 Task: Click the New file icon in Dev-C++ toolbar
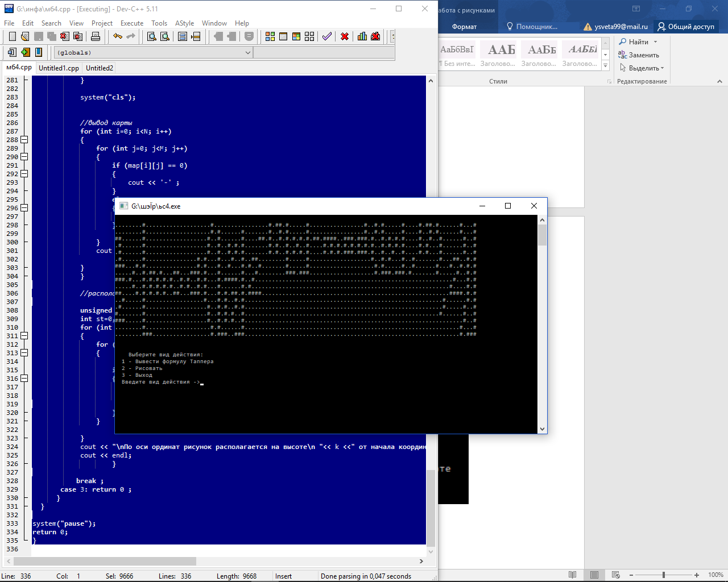point(12,36)
